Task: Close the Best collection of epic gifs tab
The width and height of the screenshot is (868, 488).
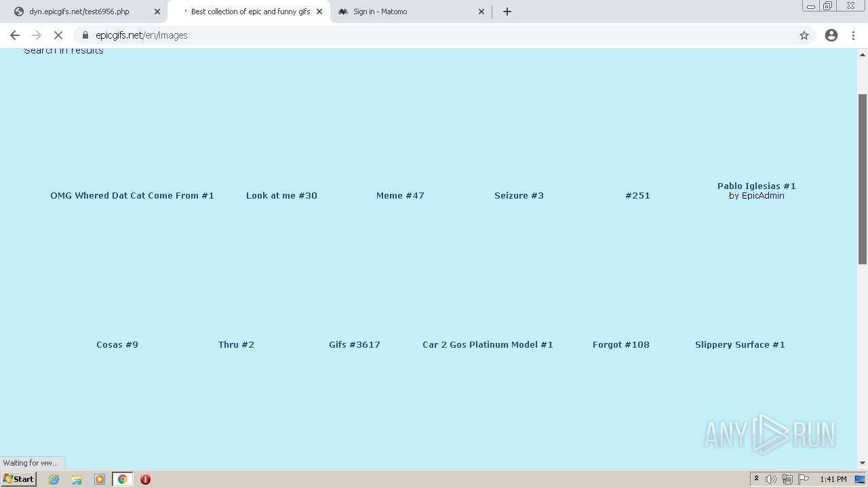Action: tap(319, 12)
